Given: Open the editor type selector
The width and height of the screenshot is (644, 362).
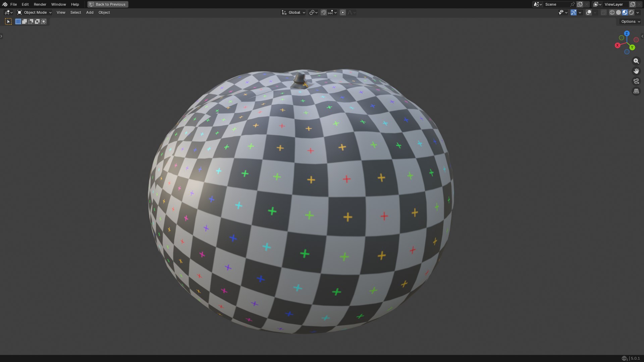Looking at the screenshot, I should [8, 12].
